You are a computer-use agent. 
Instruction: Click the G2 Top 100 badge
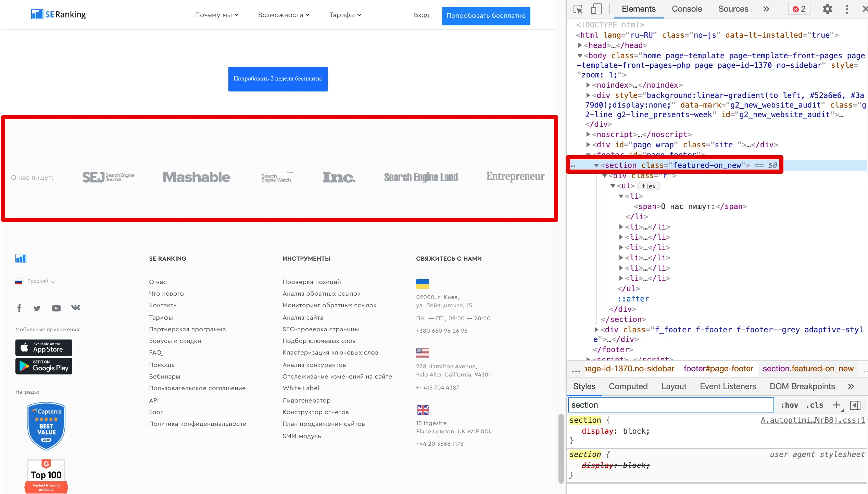click(x=46, y=477)
